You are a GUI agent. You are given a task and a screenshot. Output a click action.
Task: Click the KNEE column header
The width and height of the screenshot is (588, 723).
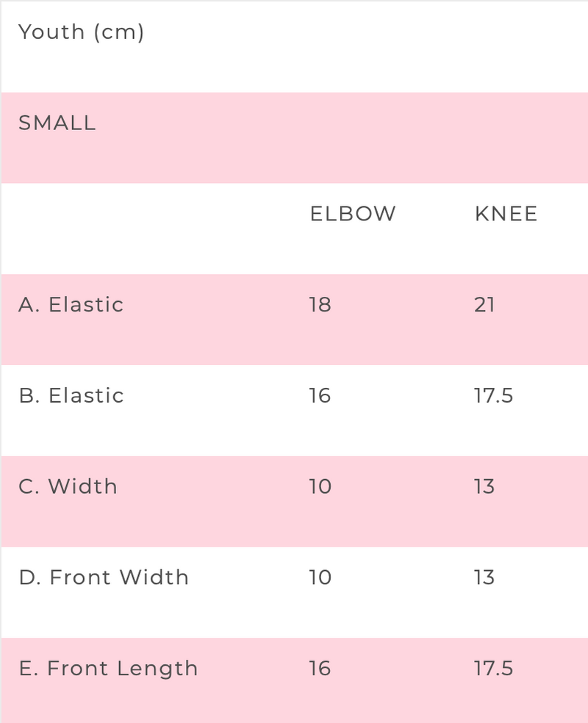point(506,214)
